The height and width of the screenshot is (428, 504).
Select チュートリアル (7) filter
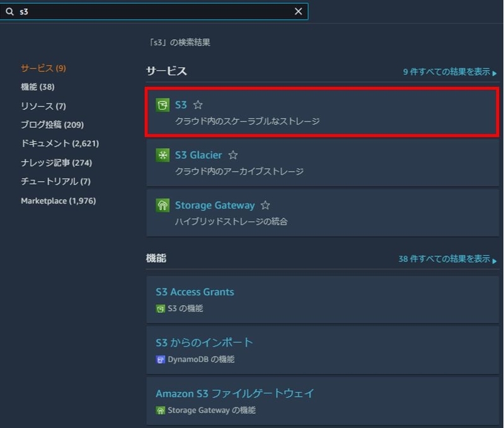(x=55, y=182)
